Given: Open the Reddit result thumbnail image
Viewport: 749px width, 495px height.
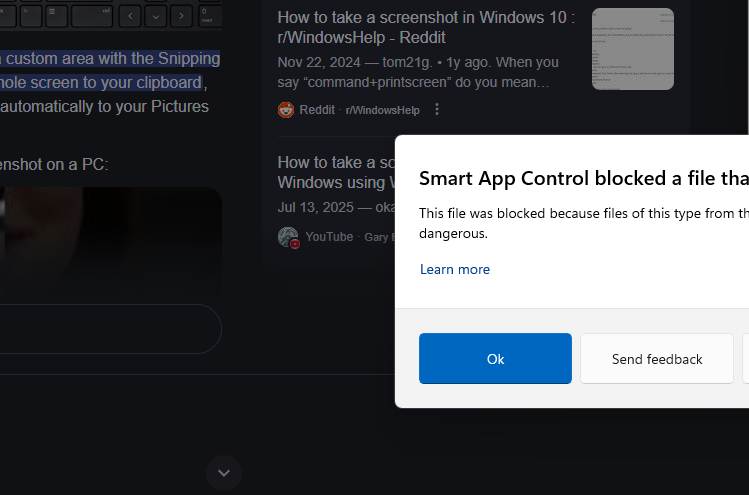Looking at the screenshot, I should [632, 49].
